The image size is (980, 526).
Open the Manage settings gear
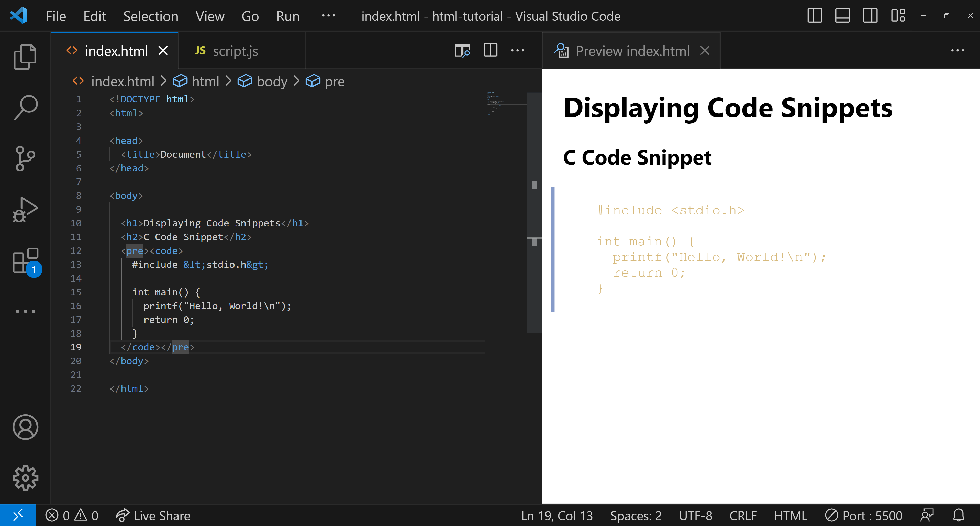(x=25, y=478)
